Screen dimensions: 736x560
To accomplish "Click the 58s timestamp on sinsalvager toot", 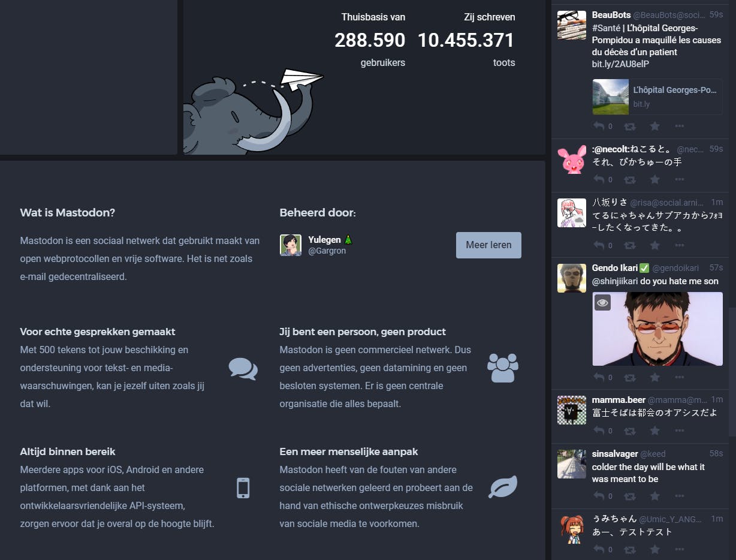I will click(716, 453).
